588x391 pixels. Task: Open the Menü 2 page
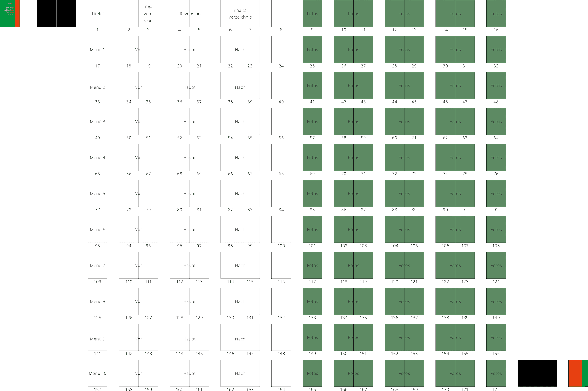98,86
